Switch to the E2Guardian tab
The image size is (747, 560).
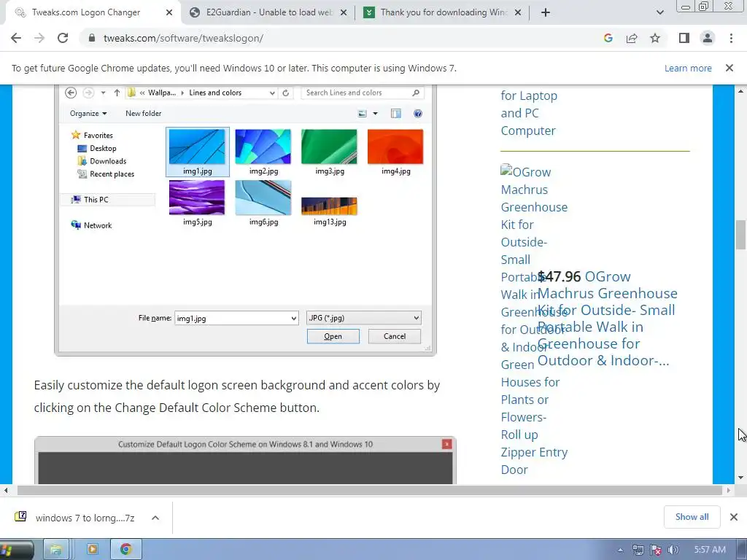coord(268,12)
